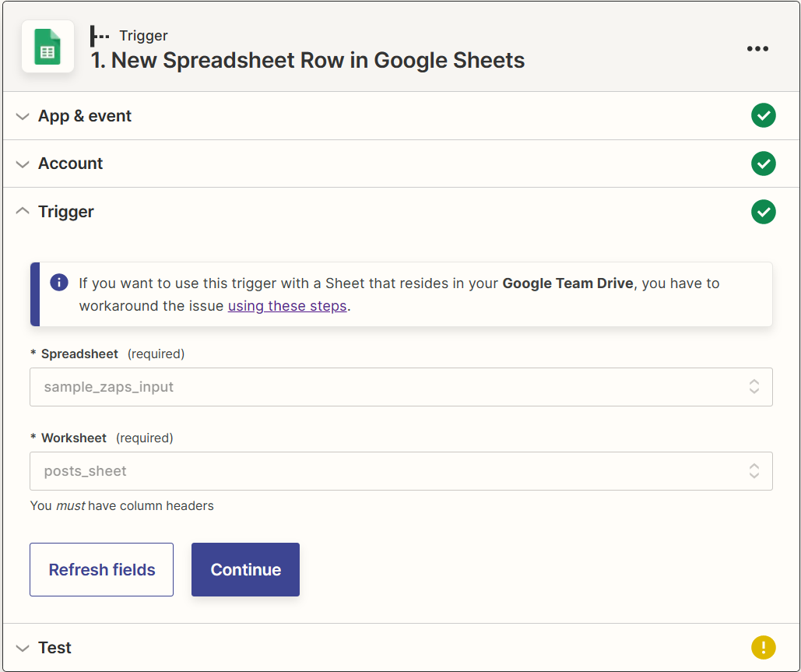Click the yellow warning icon on Test
The height and width of the screenshot is (672, 801).
click(x=763, y=647)
